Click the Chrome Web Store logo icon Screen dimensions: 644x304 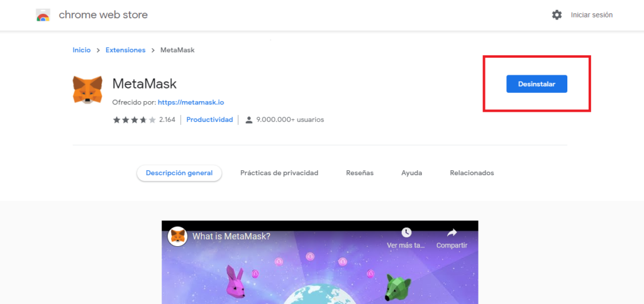[x=43, y=15]
